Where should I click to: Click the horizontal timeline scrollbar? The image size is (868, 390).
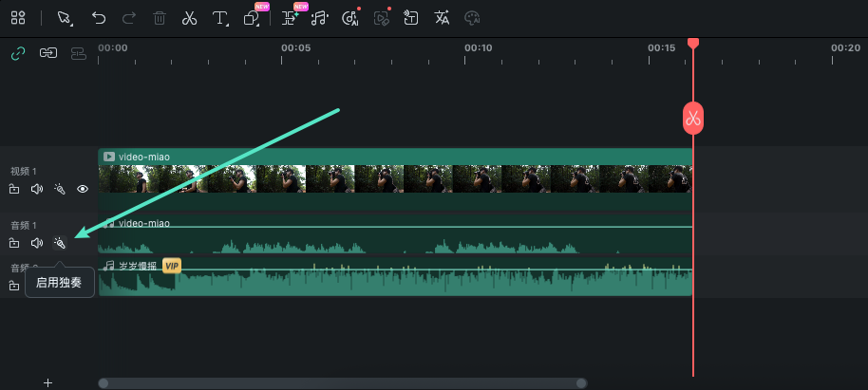[342, 383]
